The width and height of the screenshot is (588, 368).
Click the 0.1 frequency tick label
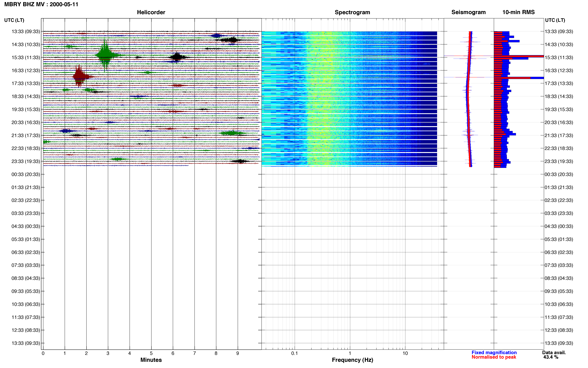(x=295, y=353)
